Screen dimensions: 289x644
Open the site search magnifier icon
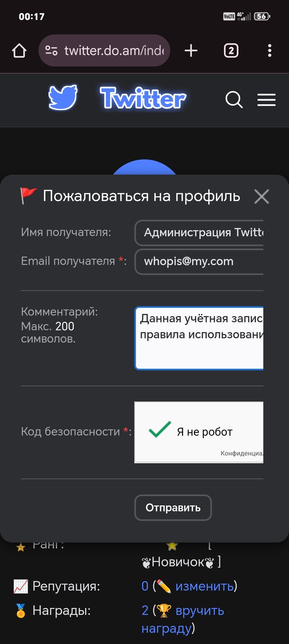pos(234,100)
